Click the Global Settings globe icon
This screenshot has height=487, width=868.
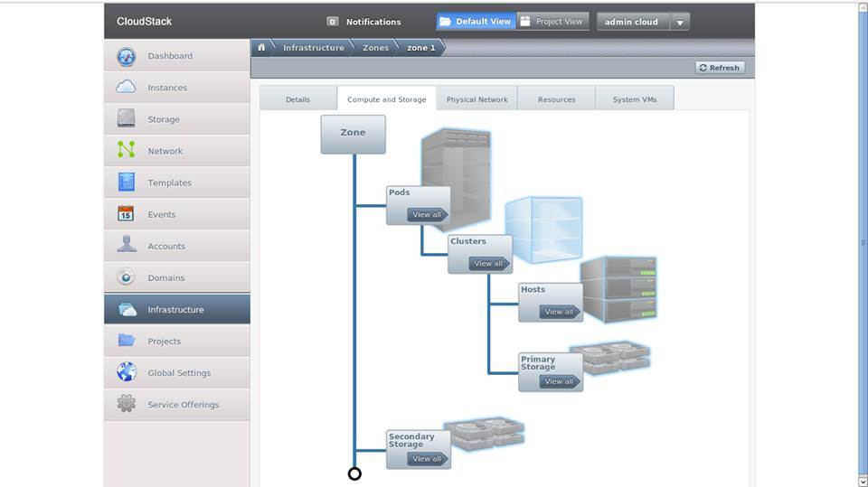(126, 372)
